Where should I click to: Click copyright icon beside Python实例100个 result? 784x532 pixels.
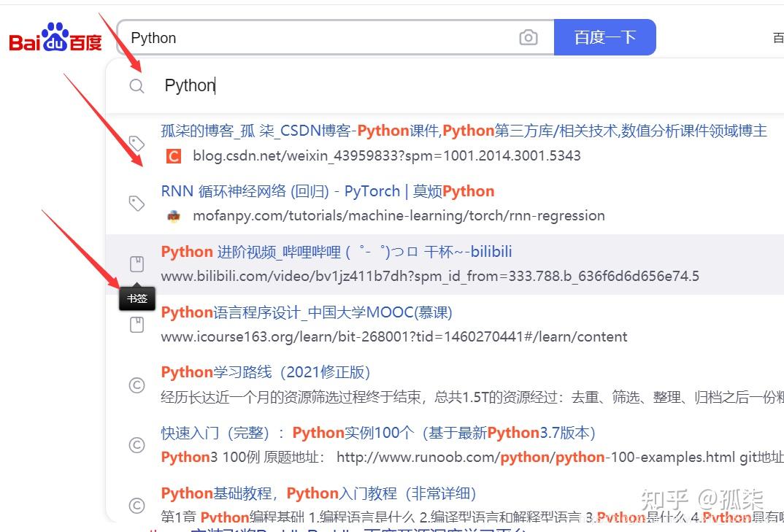tap(137, 445)
